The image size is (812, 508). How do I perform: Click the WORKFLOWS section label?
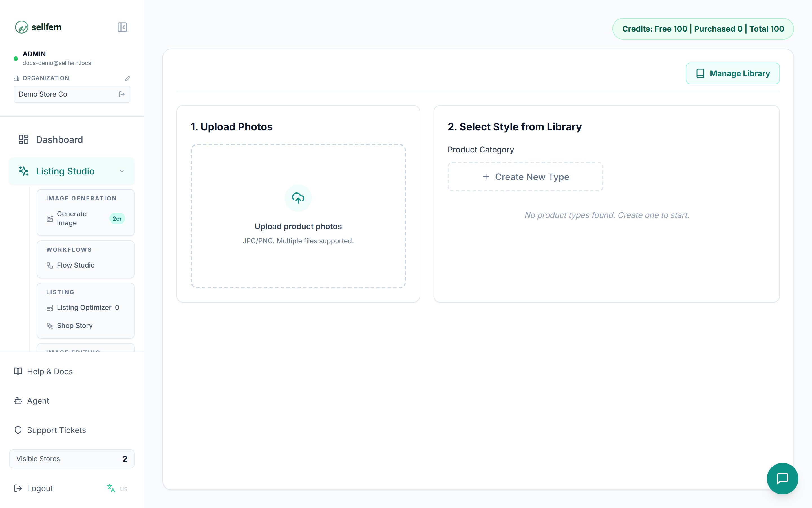click(x=69, y=250)
